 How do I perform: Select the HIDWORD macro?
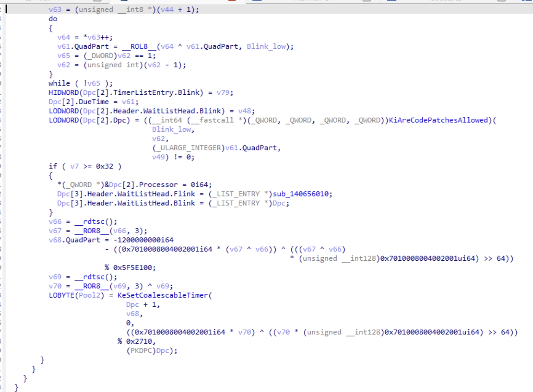[63, 93]
